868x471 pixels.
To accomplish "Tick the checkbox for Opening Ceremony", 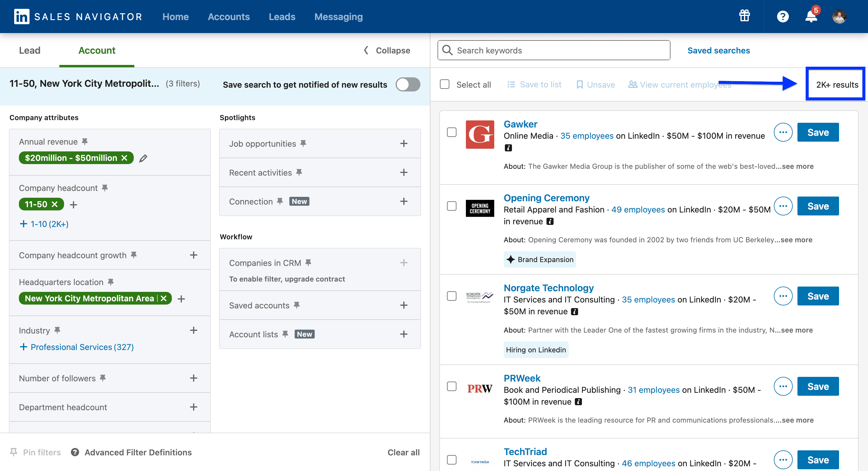I will click(451, 206).
